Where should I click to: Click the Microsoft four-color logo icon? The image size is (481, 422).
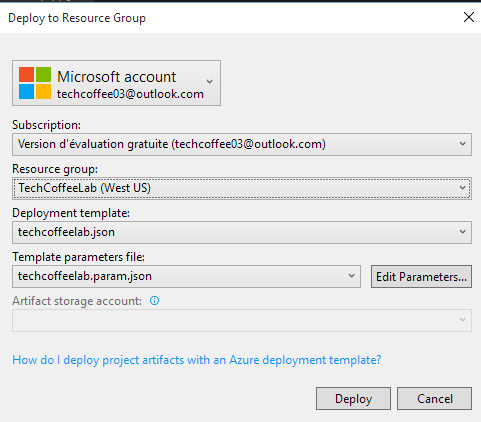(35, 83)
